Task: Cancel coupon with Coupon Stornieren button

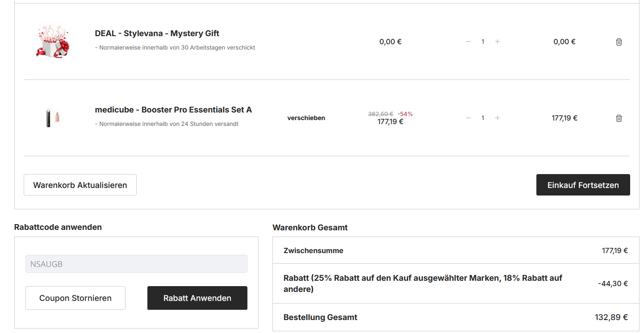Action: pyautogui.click(x=75, y=298)
